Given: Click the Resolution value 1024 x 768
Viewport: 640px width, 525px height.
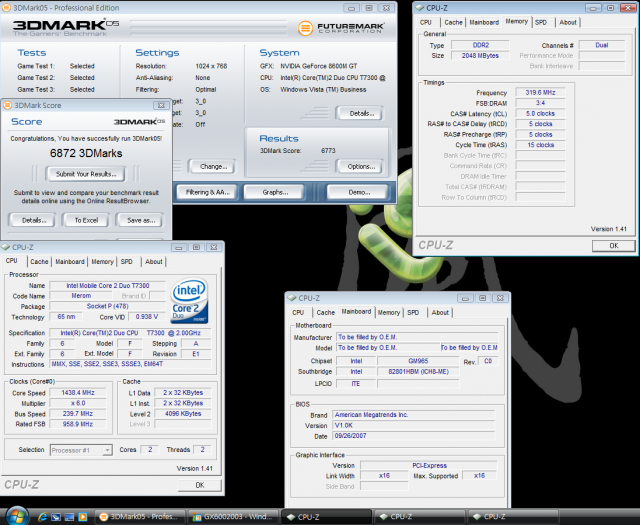Looking at the screenshot, I should pos(211,66).
